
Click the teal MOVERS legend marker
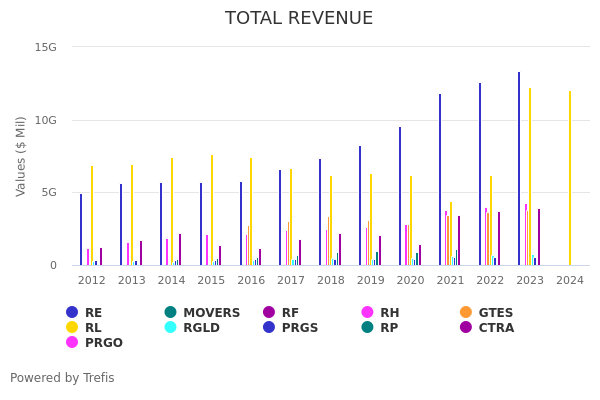171,313
